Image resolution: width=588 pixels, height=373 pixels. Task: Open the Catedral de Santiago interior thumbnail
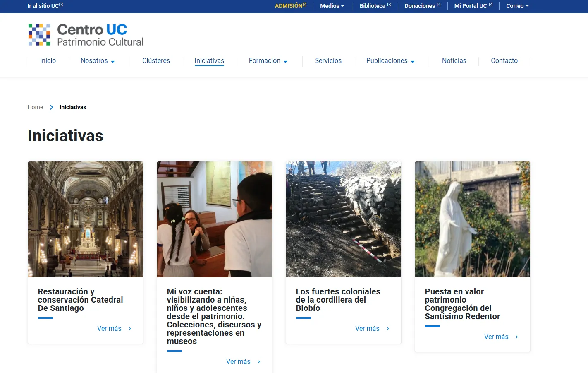tap(86, 219)
